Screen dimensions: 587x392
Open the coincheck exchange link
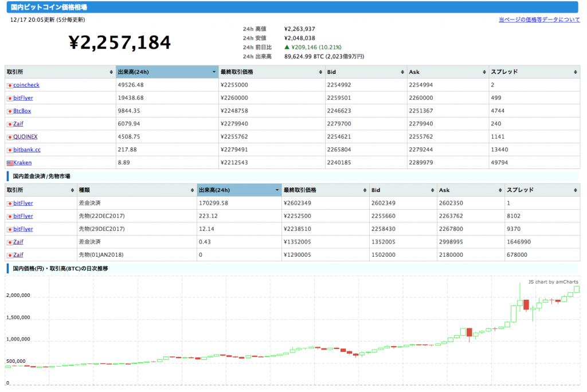[26, 85]
